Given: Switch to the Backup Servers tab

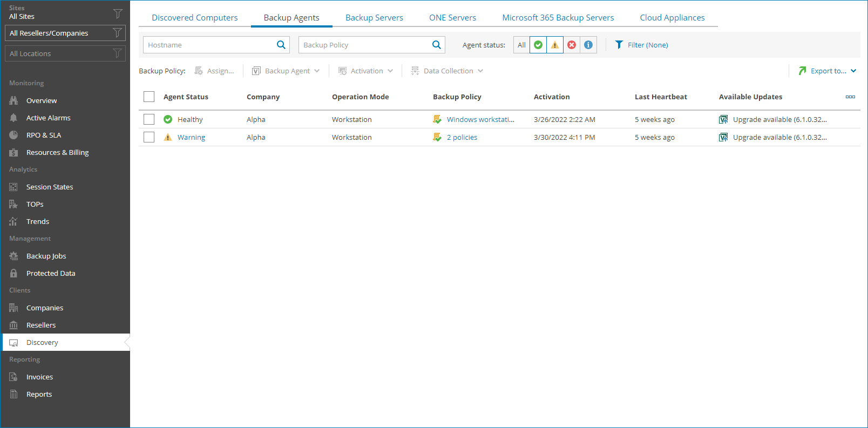Looking at the screenshot, I should click(x=374, y=18).
